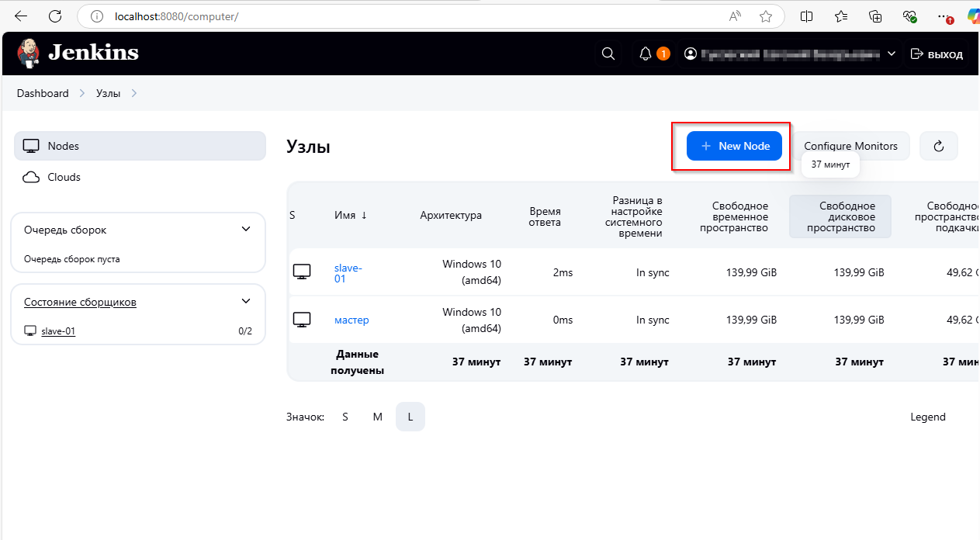
Task: Select icon size S
Action: coord(345,417)
